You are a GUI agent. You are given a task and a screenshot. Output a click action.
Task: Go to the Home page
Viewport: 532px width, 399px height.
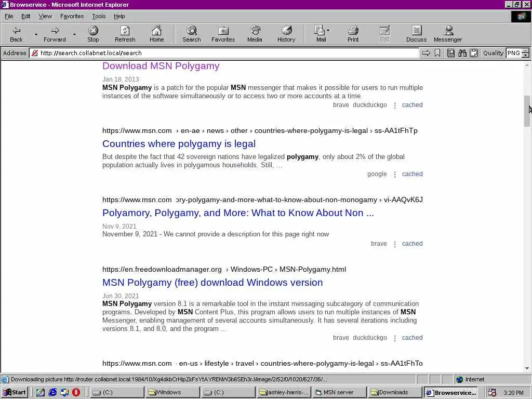[156, 34]
